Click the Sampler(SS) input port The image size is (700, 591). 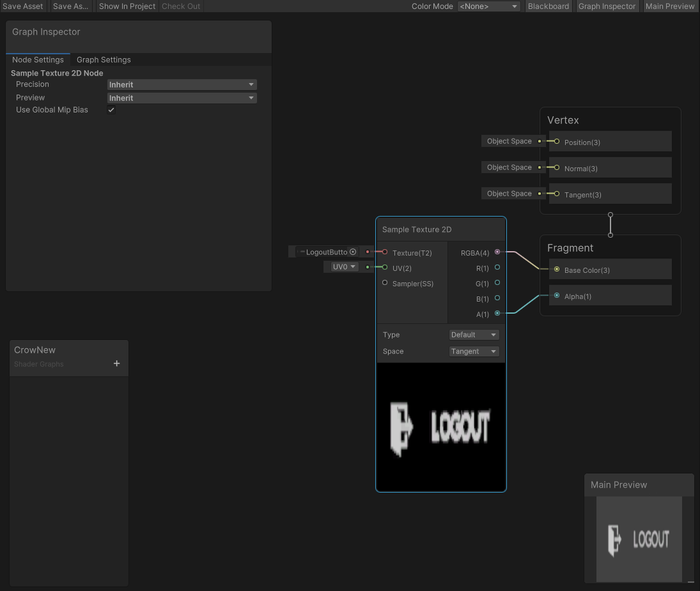tap(384, 284)
